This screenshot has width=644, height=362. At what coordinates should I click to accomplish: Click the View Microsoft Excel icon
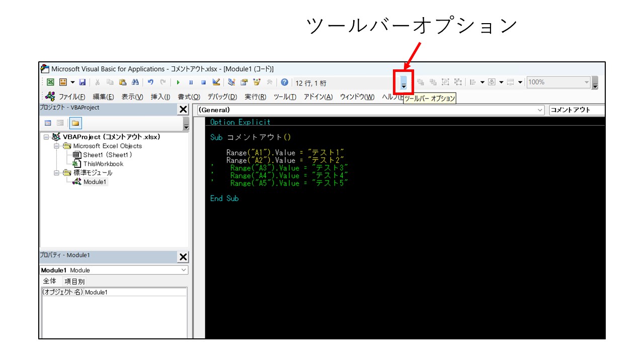(51, 82)
